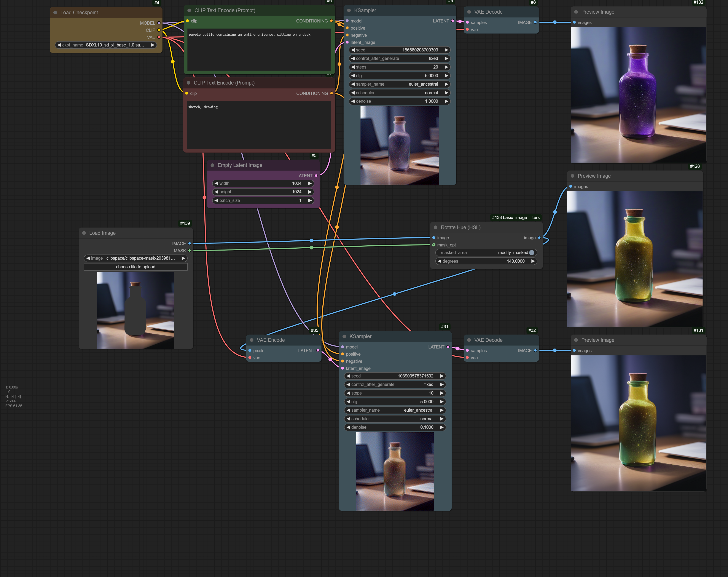
Task: Increase denoise 0.1000 in bottom KSampler
Action: (442, 427)
